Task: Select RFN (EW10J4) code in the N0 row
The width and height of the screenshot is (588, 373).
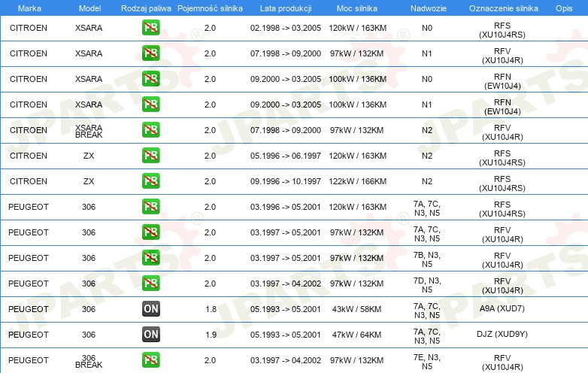Action: [x=502, y=81]
